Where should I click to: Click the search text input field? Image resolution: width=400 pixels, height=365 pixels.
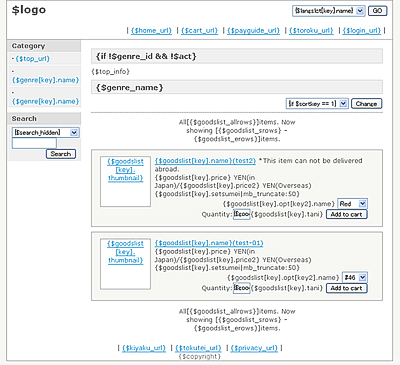pos(34,143)
